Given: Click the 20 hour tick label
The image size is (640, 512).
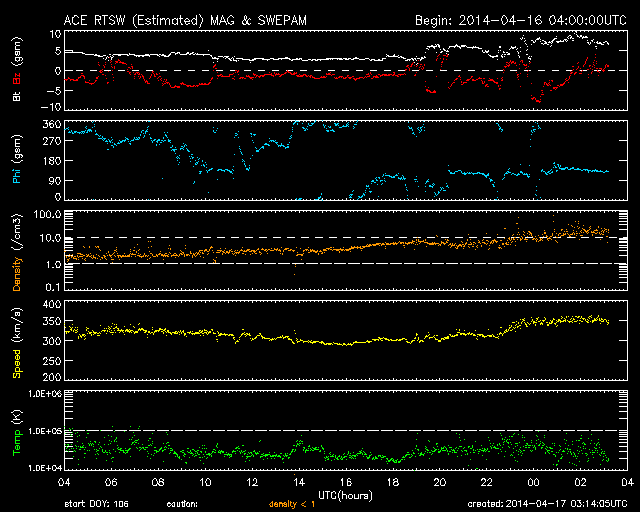Looking at the screenshot, I should coord(440,482).
